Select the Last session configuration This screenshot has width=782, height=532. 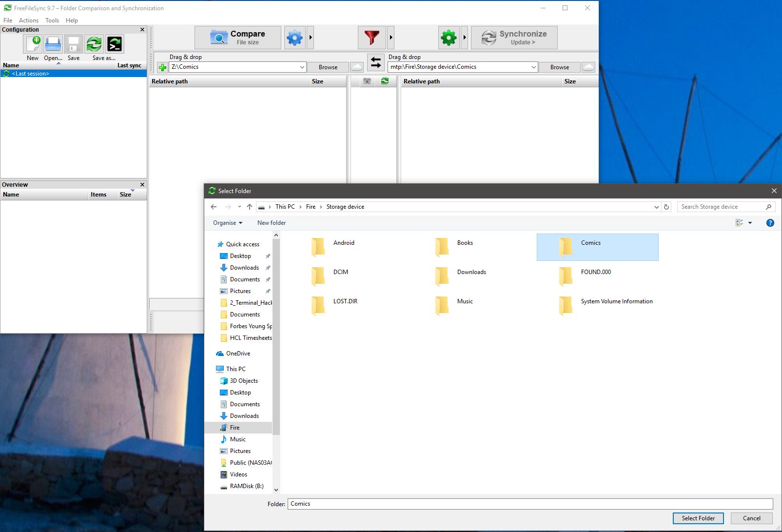pos(73,74)
